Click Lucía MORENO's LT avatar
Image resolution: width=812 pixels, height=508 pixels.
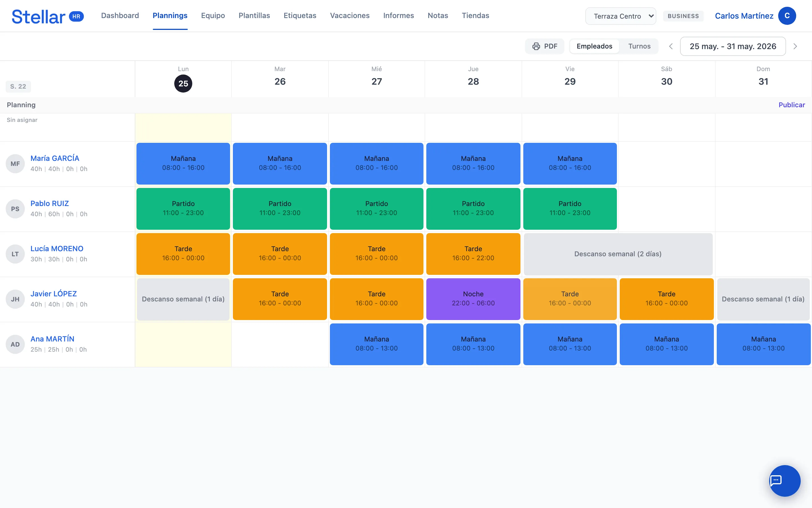(15, 254)
